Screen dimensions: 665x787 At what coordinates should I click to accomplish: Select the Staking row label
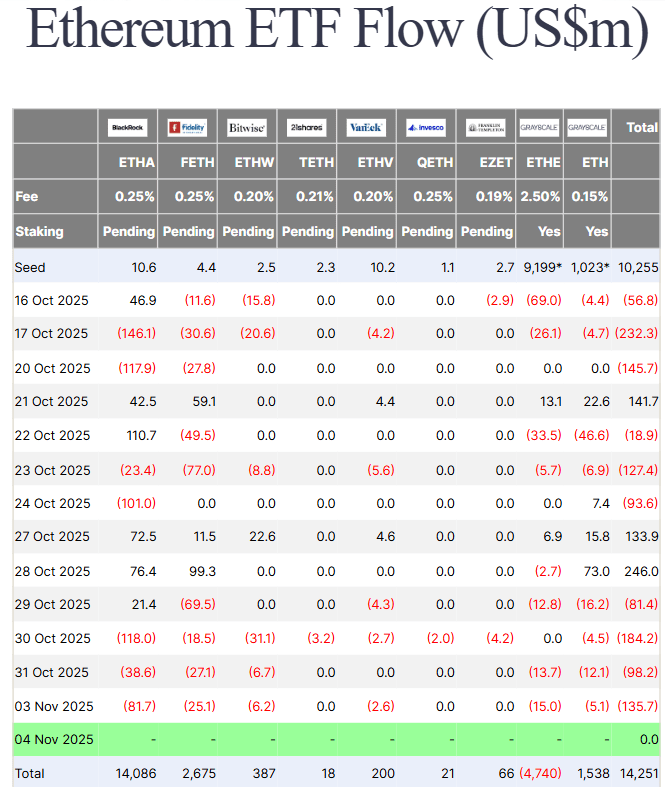[x=39, y=231]
